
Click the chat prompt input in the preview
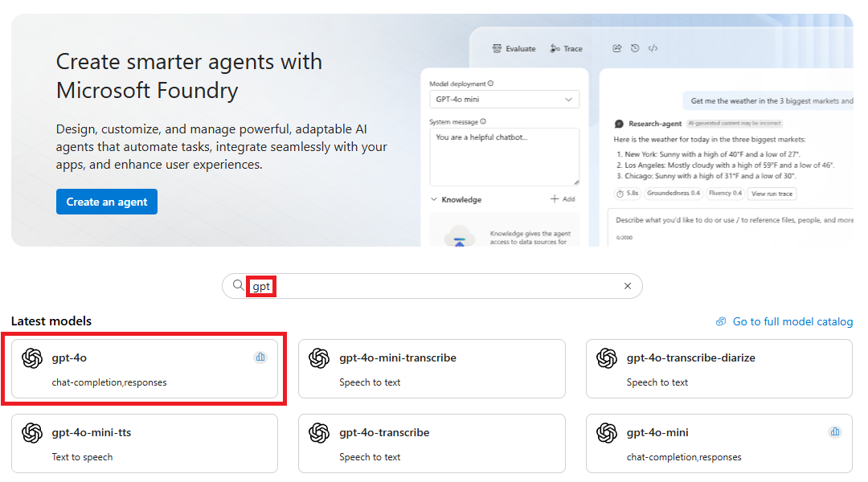pos(731,227)
